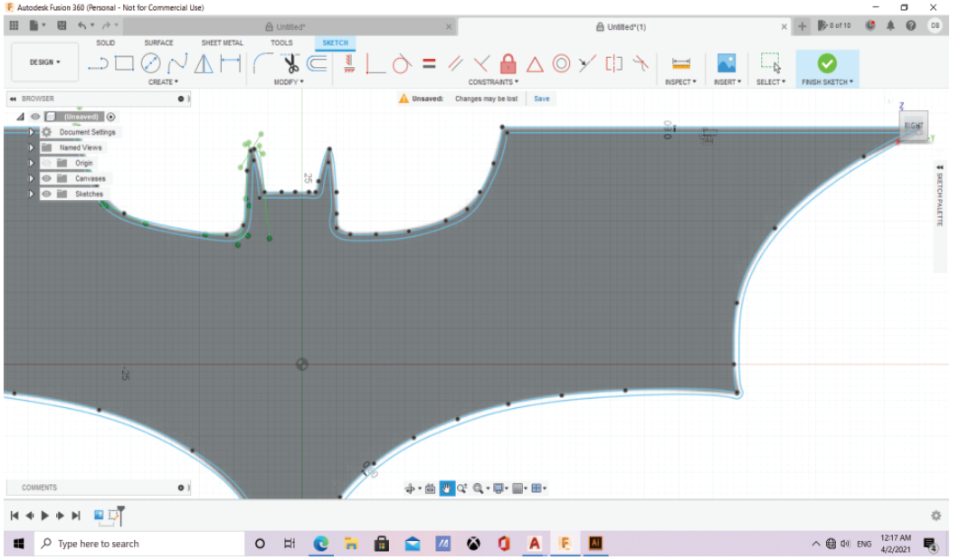Apply Symmetry constraint

(614, 63)
